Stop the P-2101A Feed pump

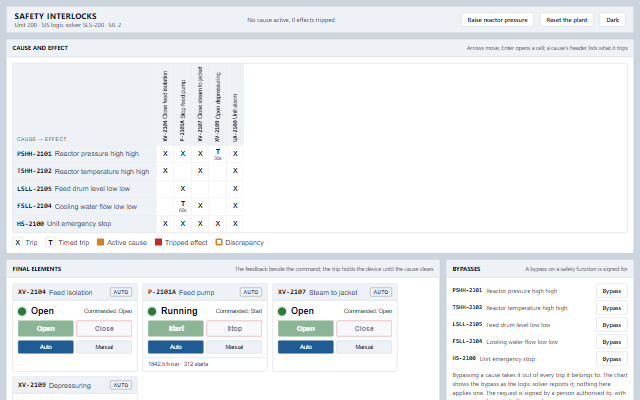[x=234, y=329]
